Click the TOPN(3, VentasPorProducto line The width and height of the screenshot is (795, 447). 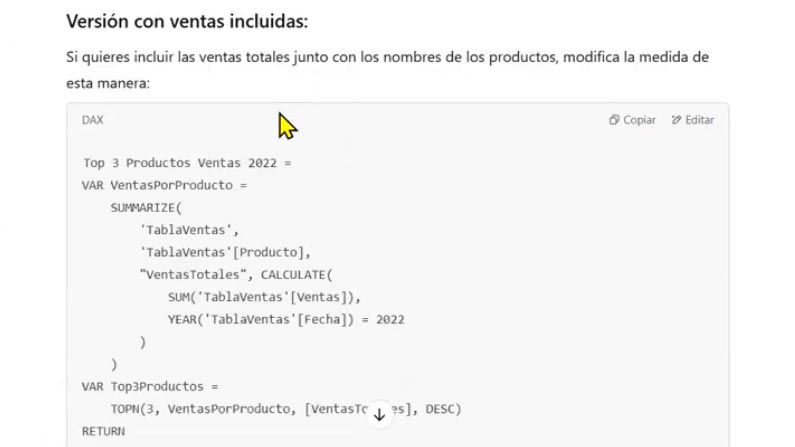pos(205,409)
